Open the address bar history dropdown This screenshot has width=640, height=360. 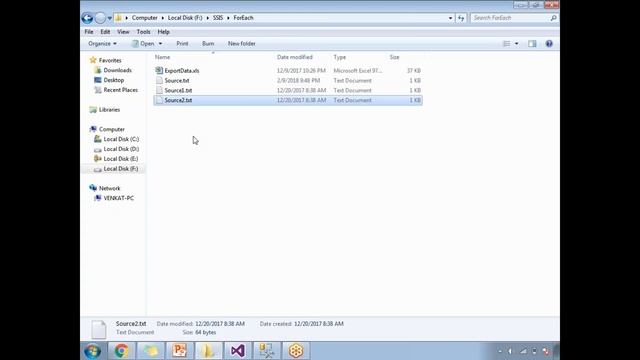(x=450, y=18)
